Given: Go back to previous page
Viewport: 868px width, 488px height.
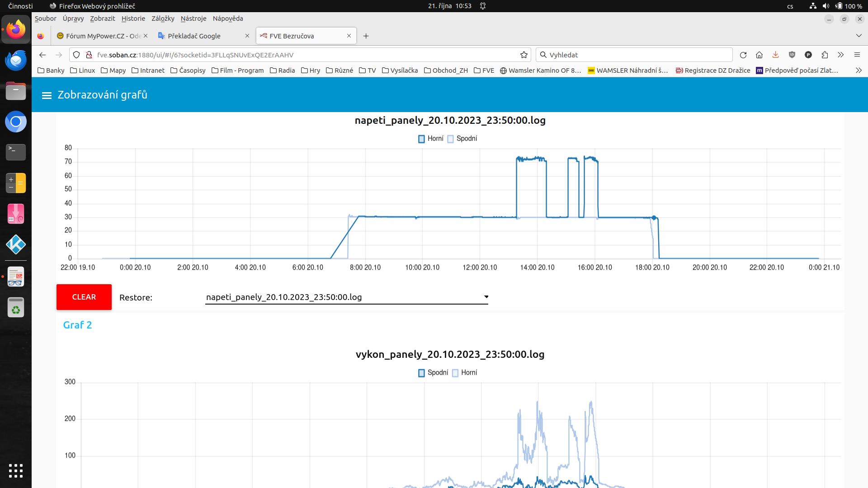Looking at the screenshot, I should click(42, 55).
